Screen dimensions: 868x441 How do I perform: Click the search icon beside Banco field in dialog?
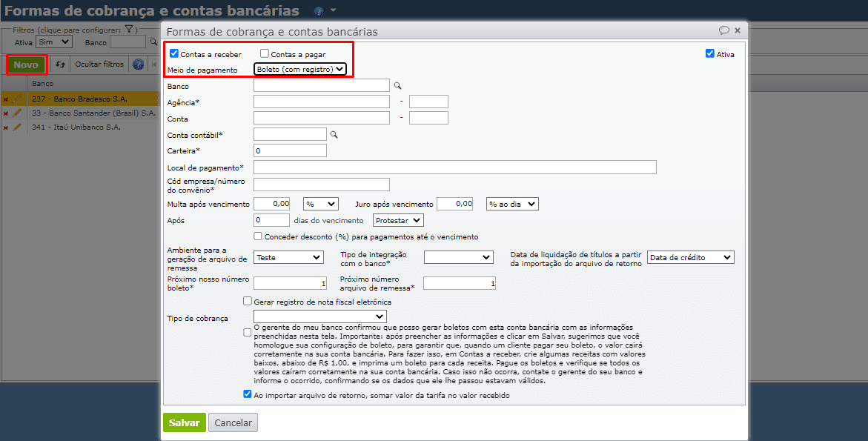[x=397, y=86]
